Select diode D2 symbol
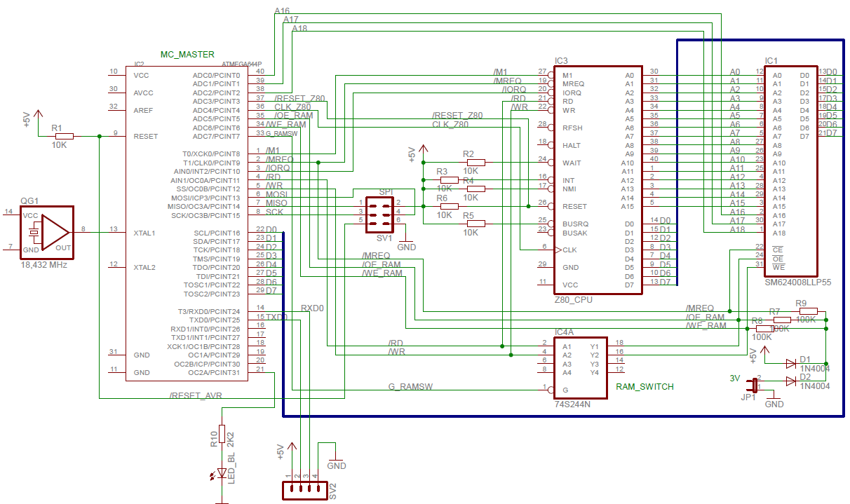The image size is (850, 504). pos(791,381)
